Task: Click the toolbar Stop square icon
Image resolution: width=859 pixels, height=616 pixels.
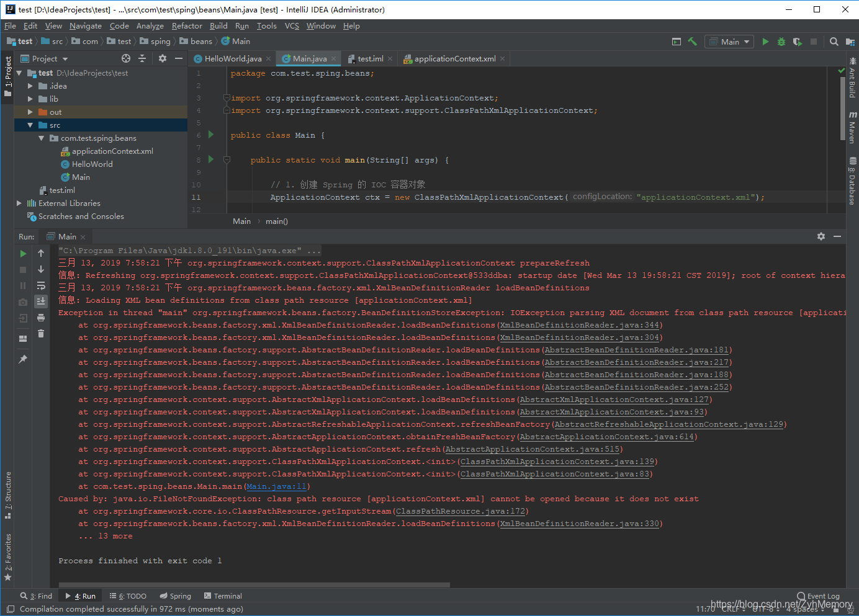Action: [x=814, y=42]
